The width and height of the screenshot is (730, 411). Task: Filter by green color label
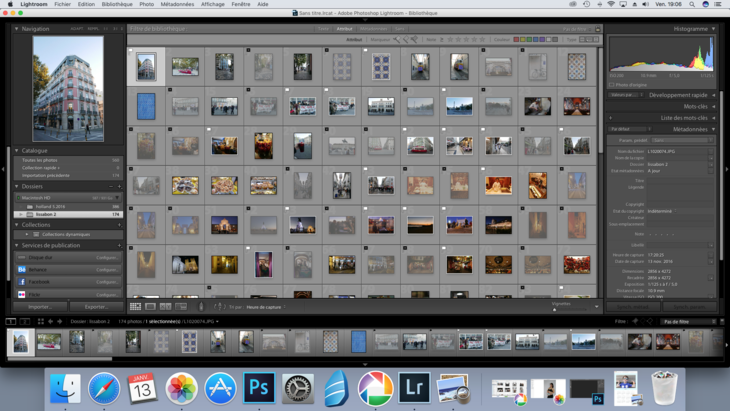point(529,40)
